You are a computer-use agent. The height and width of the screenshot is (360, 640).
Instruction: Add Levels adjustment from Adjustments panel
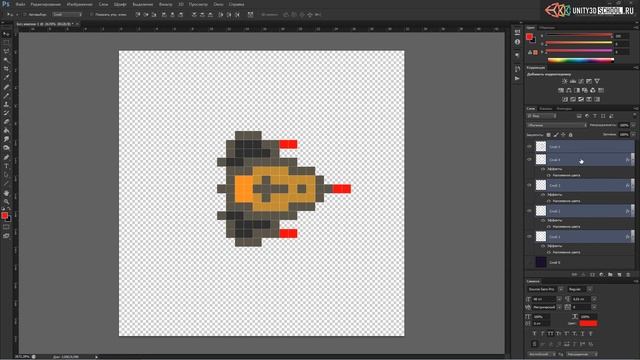coord(573,81)
